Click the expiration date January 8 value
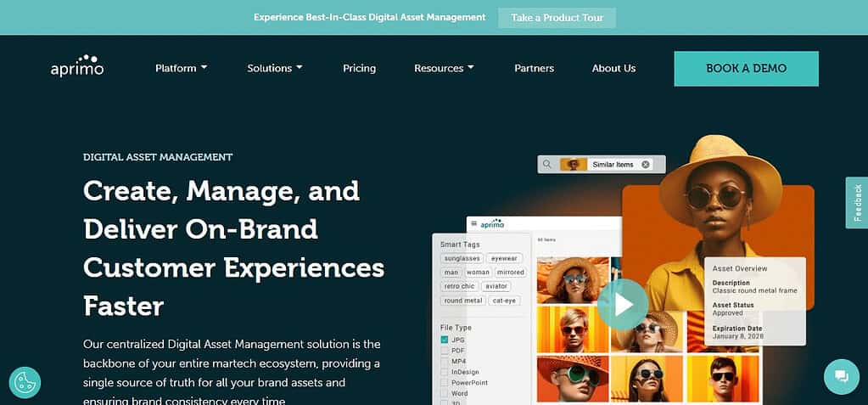The width and height of the screenshot is (868, 405). click(x=738, y=336)
